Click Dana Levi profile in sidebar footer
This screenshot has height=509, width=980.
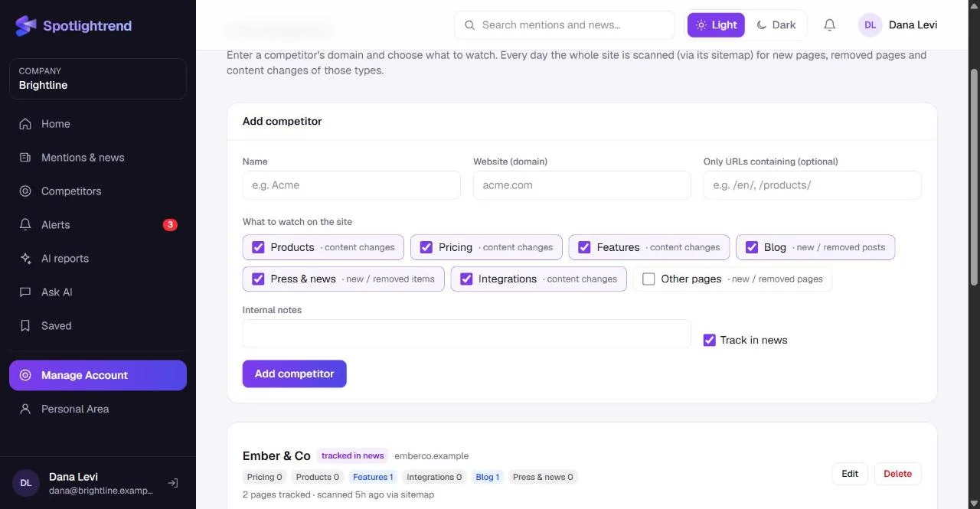[83, 483]
